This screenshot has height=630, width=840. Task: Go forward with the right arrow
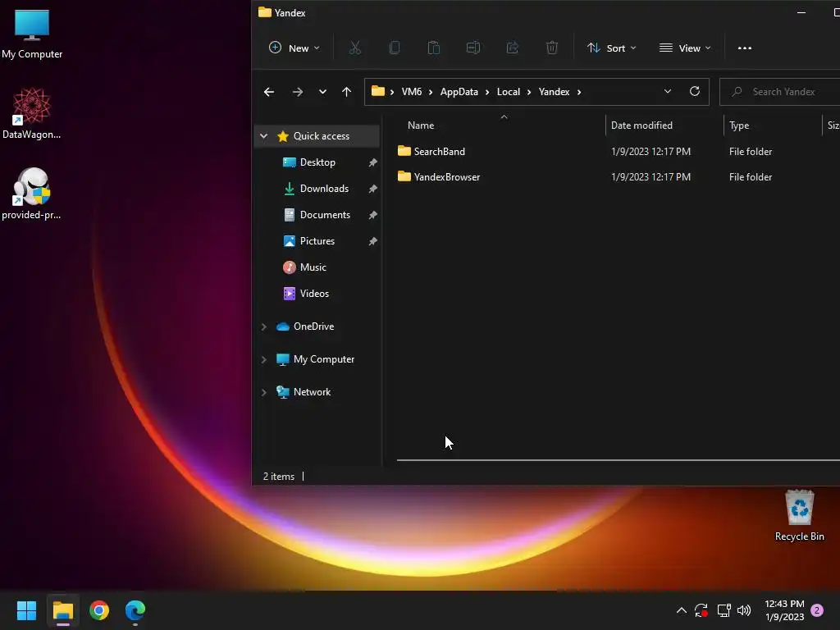tap(298, 92)
